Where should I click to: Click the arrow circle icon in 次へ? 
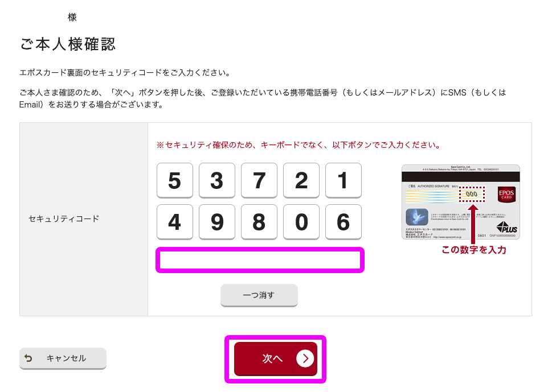[x=305, y=358]
